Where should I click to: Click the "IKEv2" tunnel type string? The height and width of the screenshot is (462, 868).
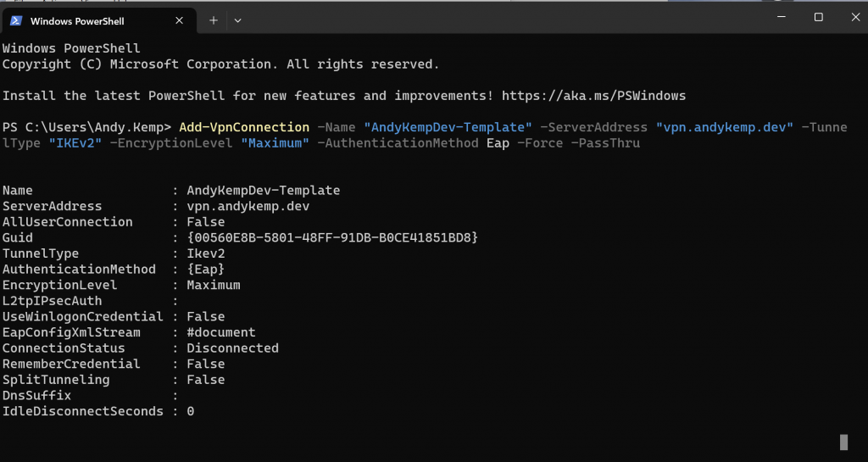click(x=75, y=142)
